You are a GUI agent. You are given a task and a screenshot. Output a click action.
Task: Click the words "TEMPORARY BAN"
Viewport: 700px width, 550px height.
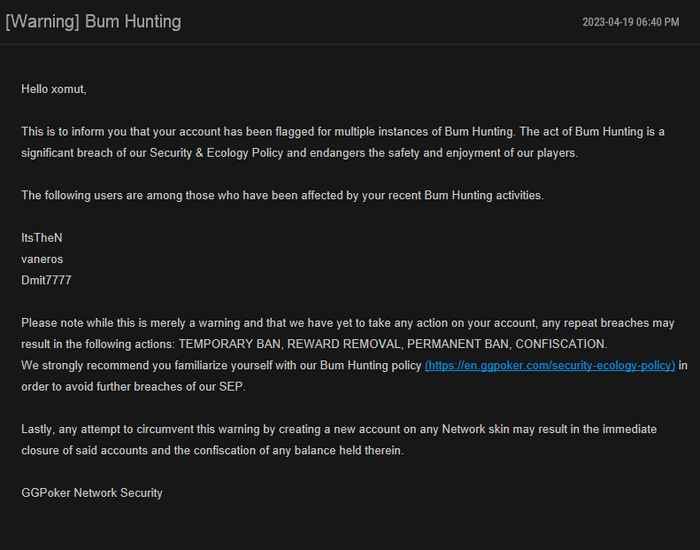tap(229, 344)
